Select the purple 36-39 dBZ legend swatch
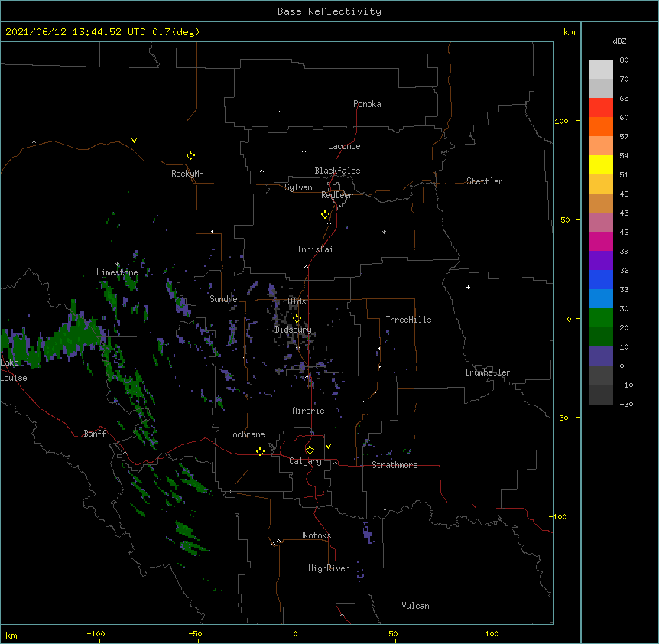The image size is (659, 644). [601, 260]
